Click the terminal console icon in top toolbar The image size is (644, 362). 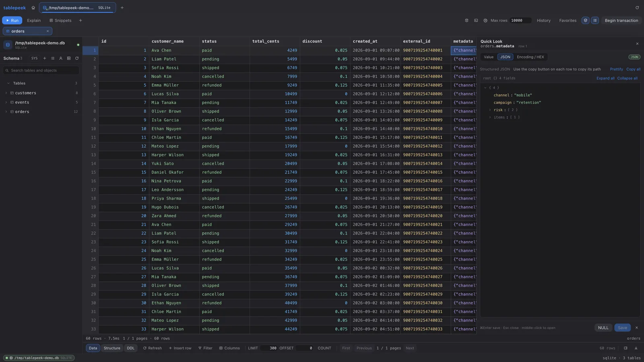click(476, 21)
